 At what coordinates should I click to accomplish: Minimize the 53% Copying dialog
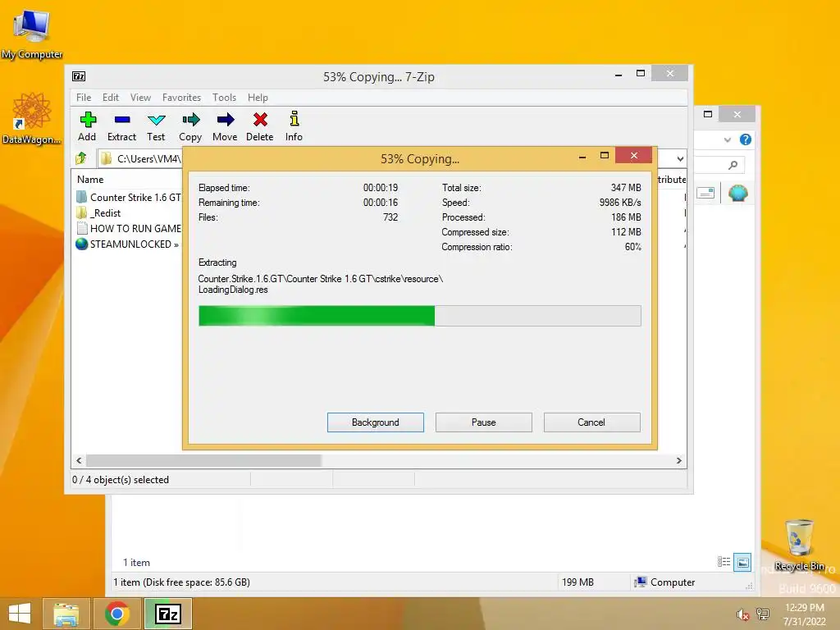tap(582, 157)
